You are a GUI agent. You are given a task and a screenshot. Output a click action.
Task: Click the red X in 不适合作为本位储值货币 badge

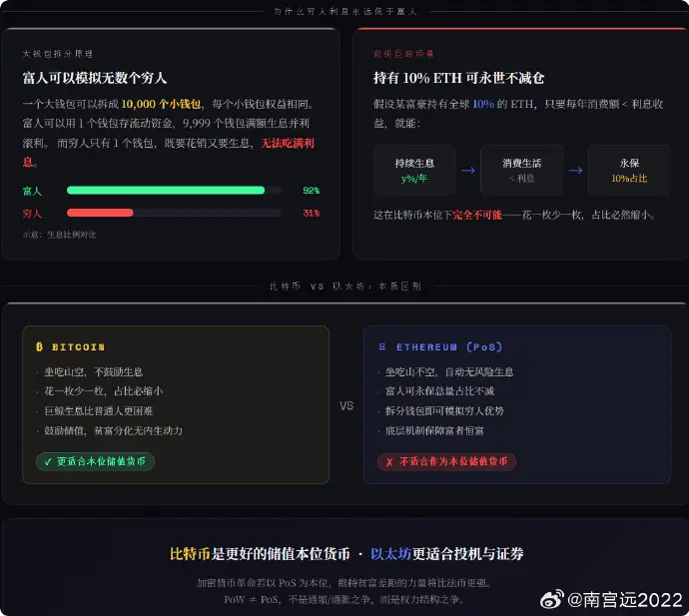(389, 462)
